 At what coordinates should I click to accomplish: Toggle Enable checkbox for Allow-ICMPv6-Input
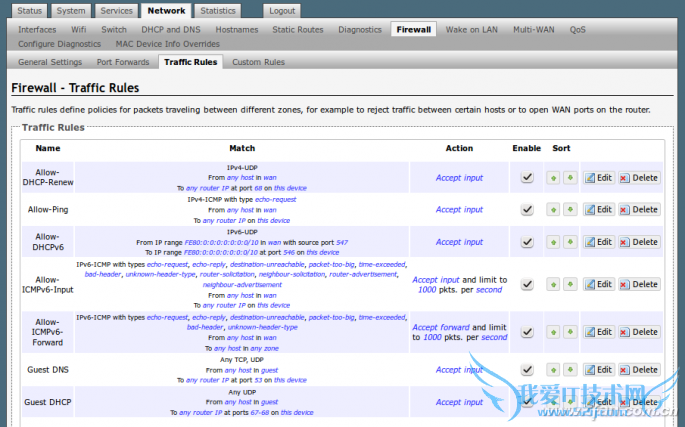pyautogui.click(x=527, y=285)
